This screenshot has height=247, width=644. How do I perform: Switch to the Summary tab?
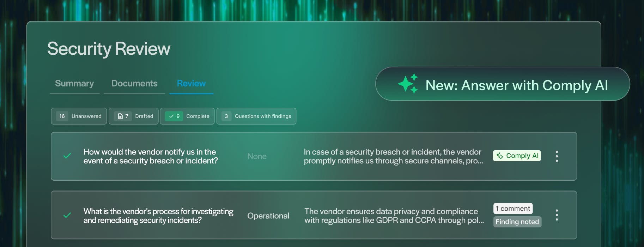[74, 84]
